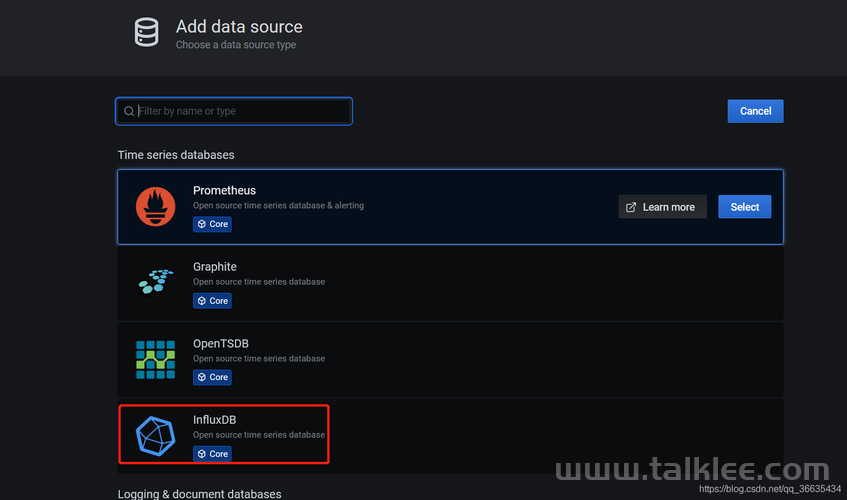Click the search magnifier icon in filter box
Image resolution: width=847 pixels, height=500 pixels.
tap(129, 111)
